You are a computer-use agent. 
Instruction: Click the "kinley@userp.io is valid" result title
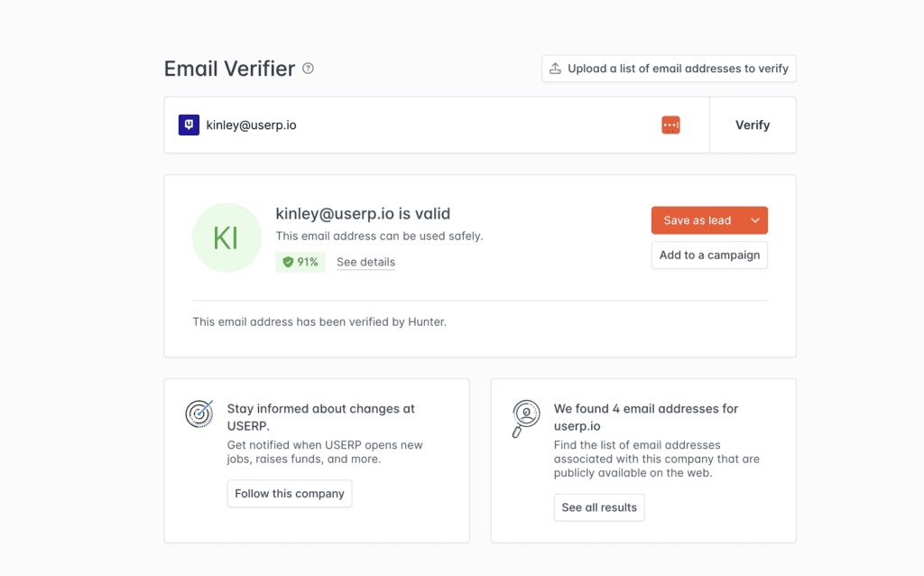[x=363, y=214]
